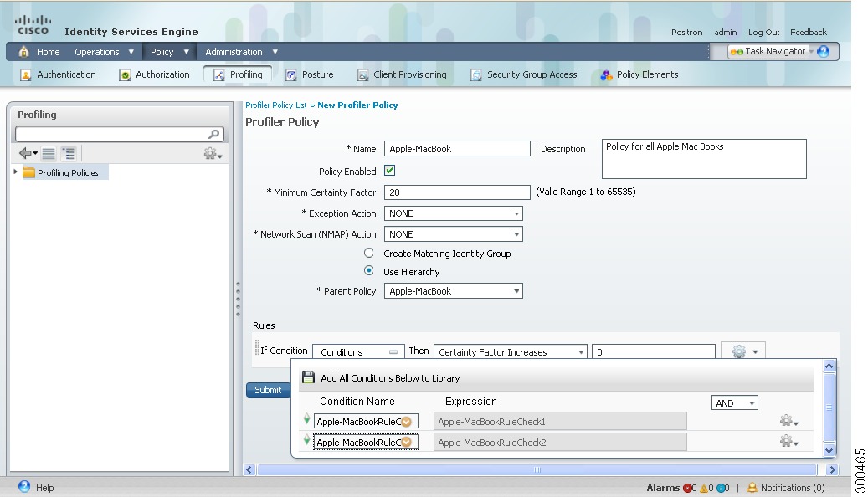The height and width of the screenshot is (497, 868).
Task: Click the red critical alarms icon
Action: (687, 488)
